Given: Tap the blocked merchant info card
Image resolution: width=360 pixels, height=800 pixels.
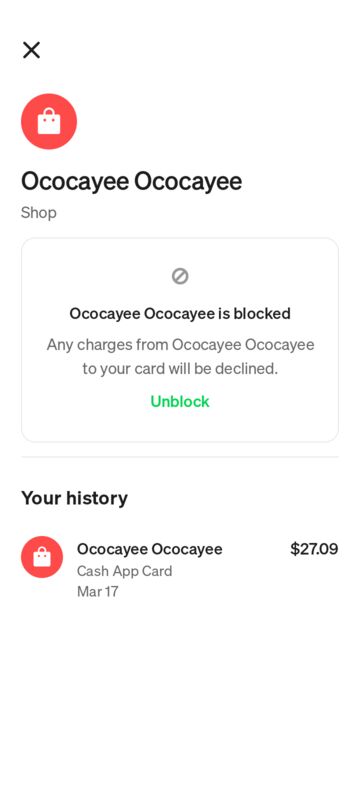Looking at the screenshot, I should click(180, 340).
